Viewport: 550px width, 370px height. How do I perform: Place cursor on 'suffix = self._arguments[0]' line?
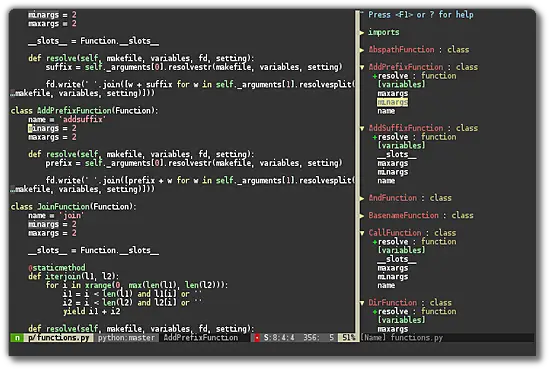(x=194, y=67)
